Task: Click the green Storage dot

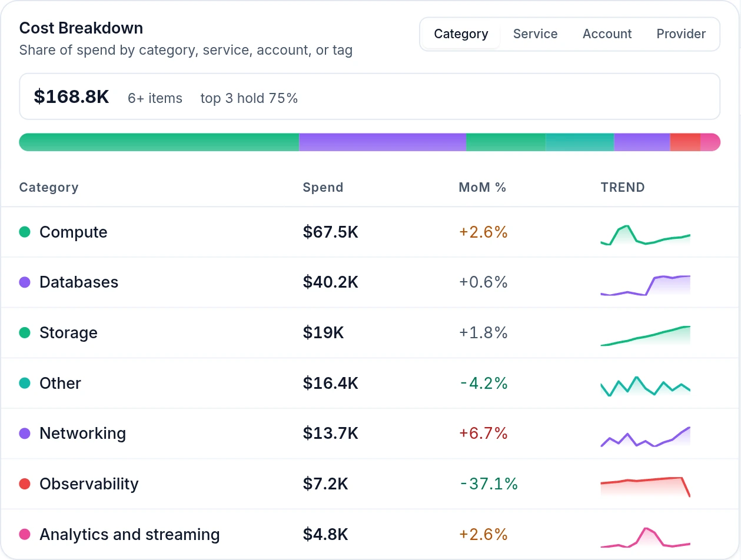Action: click(25, 333)
